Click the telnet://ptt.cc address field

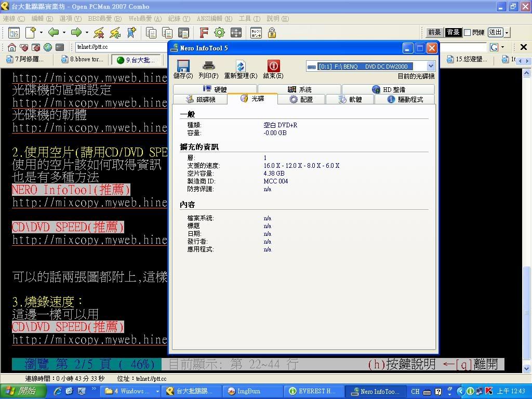[x=119, y=47]
